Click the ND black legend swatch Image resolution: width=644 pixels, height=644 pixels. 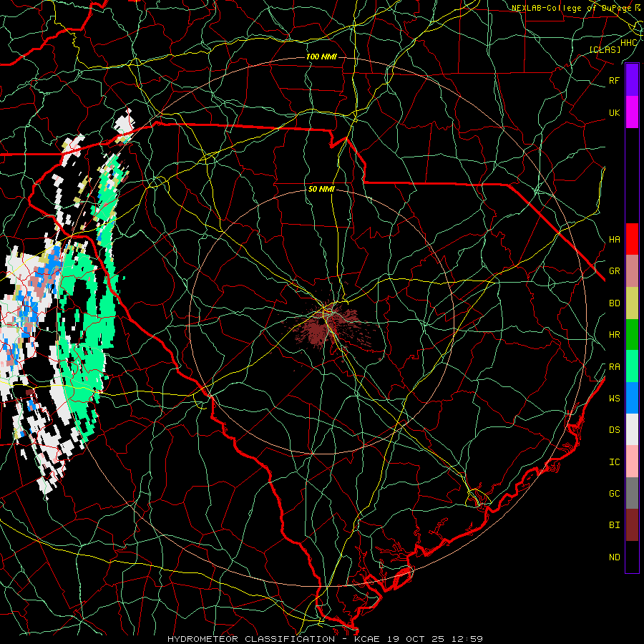632,557
